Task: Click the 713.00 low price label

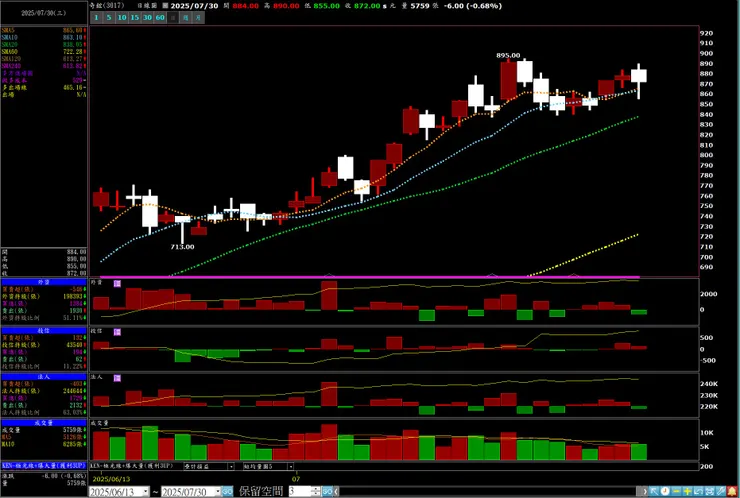Action: click(x=182, y=247)
